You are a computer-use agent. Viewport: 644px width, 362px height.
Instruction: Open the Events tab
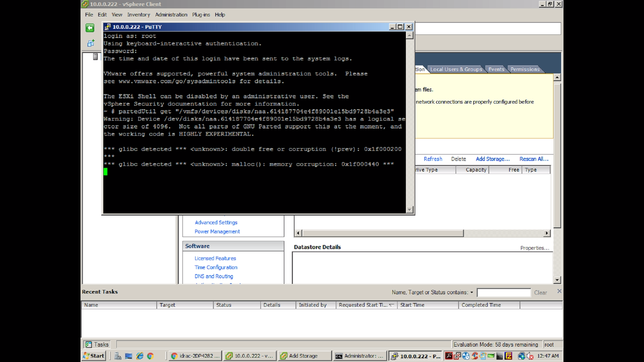pyautogui.click(x=496, y=69)
